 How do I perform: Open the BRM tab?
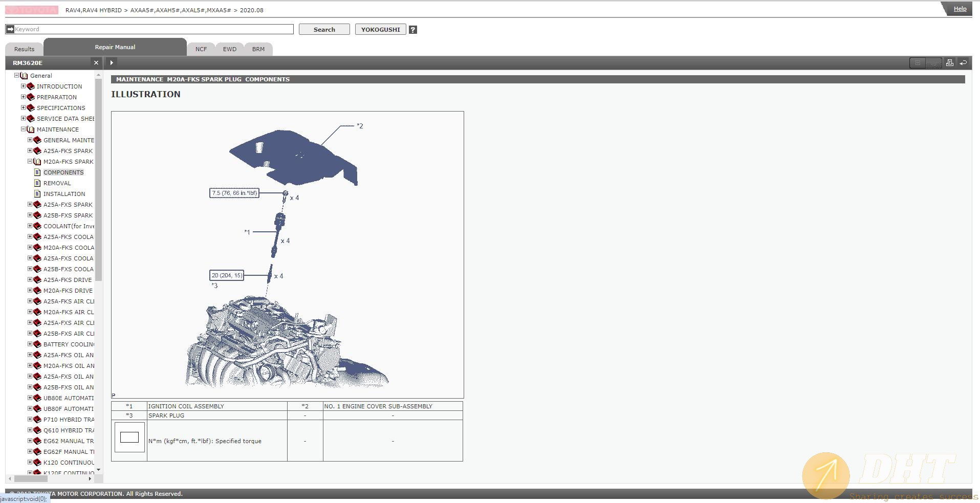pyautogui.click(x=258, y=49)
